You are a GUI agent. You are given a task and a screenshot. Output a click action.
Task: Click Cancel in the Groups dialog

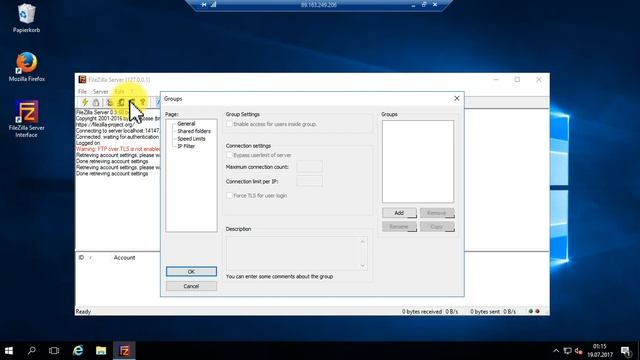[x=191, y=286]
